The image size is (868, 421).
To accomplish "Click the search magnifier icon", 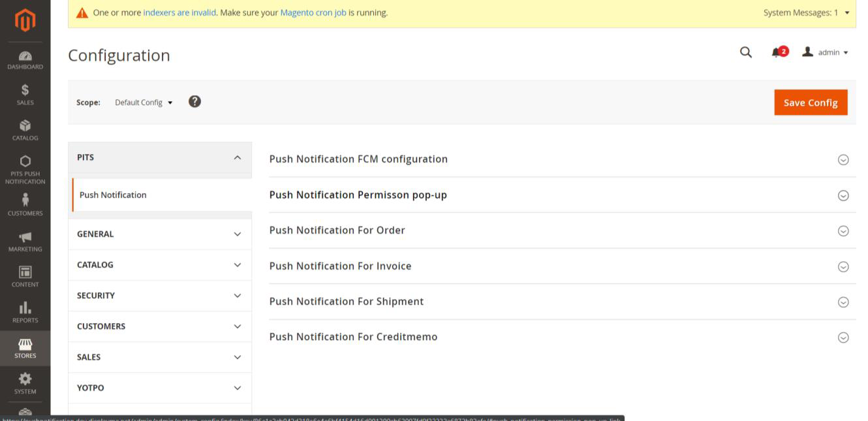I will point(745,52).
